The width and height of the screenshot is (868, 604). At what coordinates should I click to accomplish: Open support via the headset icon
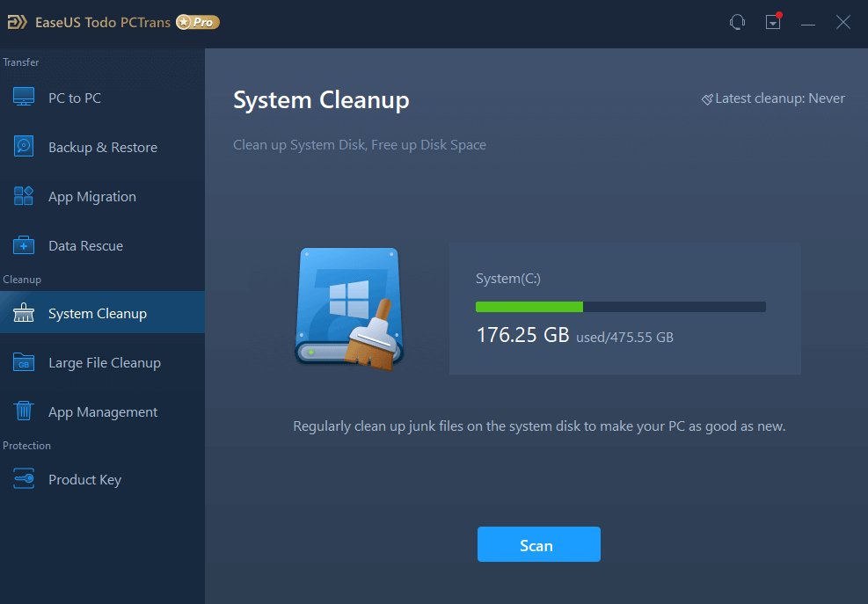737,21
